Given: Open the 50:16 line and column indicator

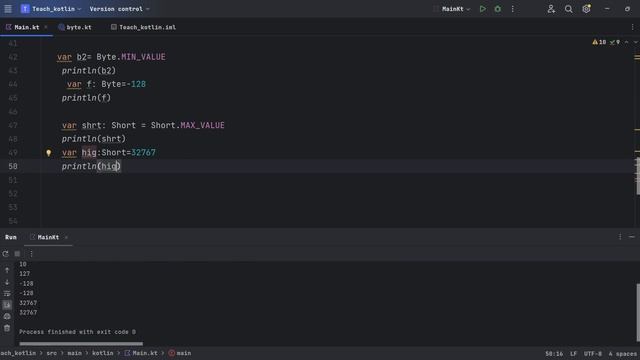Looking at the screenshot, I should pyautogui.click(x=554, y=354).
